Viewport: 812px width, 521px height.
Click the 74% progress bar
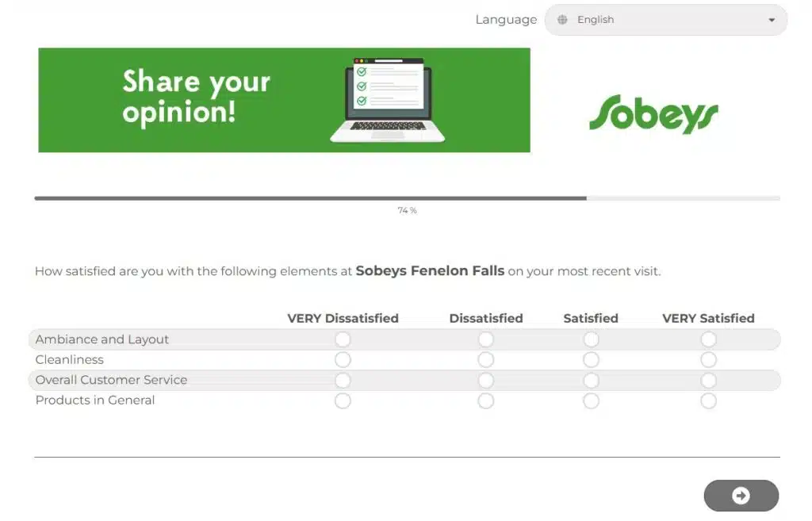pyautogui.click(x=407, y=197)
